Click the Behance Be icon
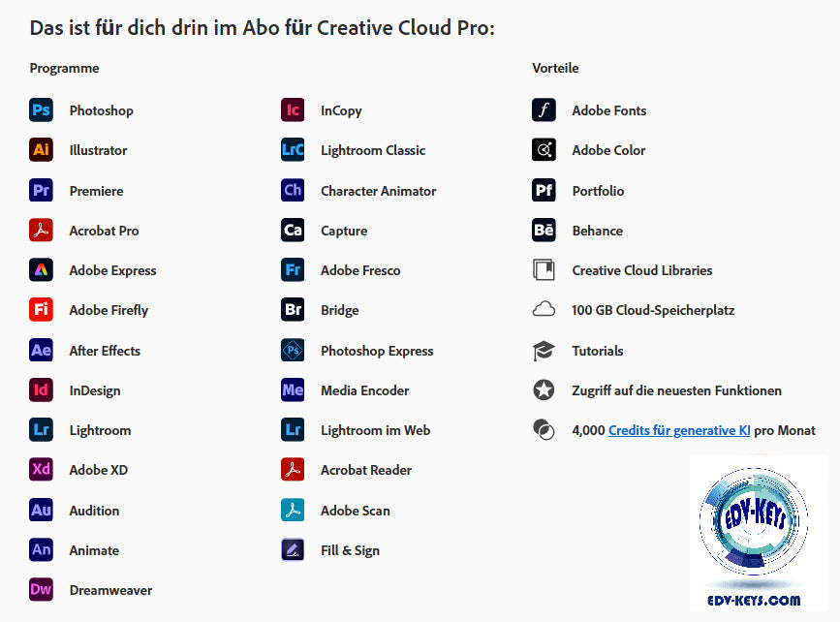Image resolution: width=840 pixels, height=622 pixels. tap(544, 231)
